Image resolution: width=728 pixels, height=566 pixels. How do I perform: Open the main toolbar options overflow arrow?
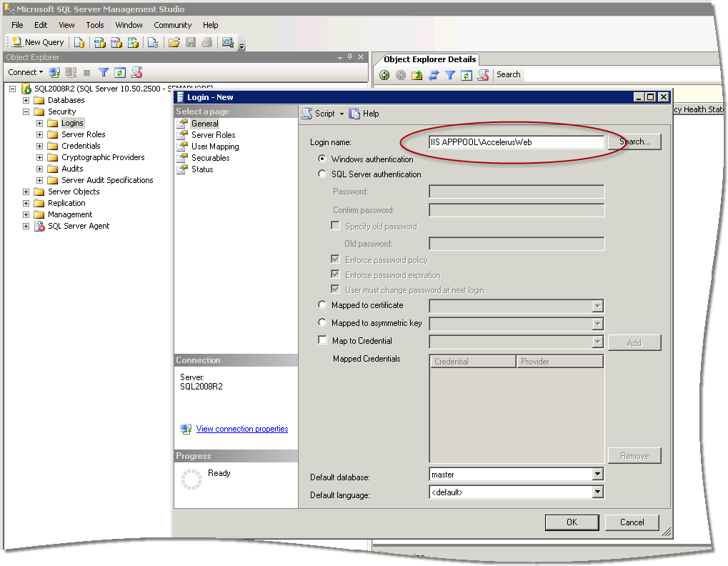[x=242, y=45]
